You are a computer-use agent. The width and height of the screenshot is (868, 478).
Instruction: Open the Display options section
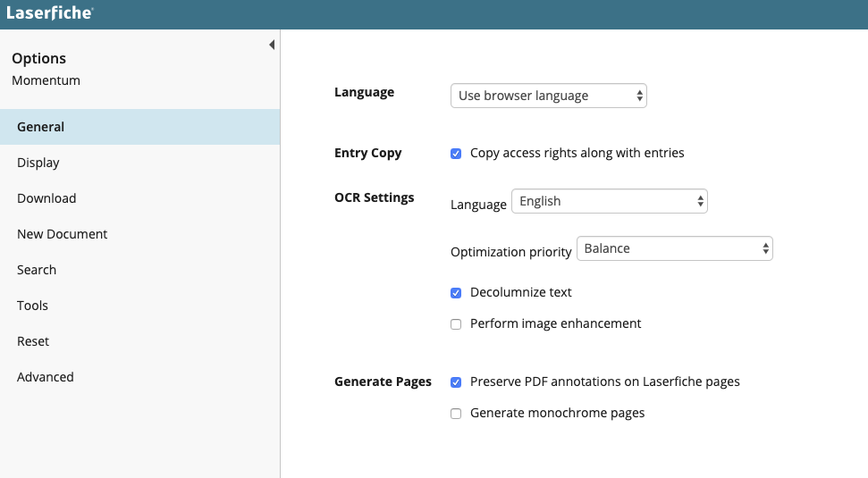click(x=38, y=163)
